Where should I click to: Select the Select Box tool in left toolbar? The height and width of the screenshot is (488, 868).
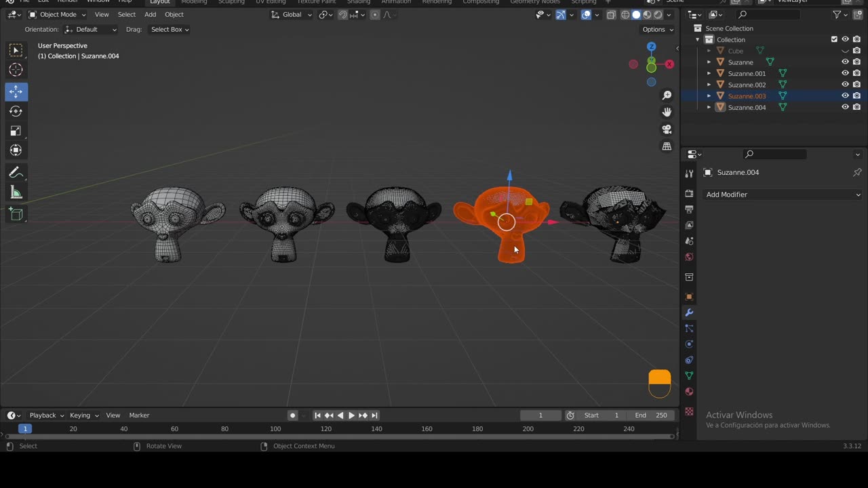[x=16, y=51]
